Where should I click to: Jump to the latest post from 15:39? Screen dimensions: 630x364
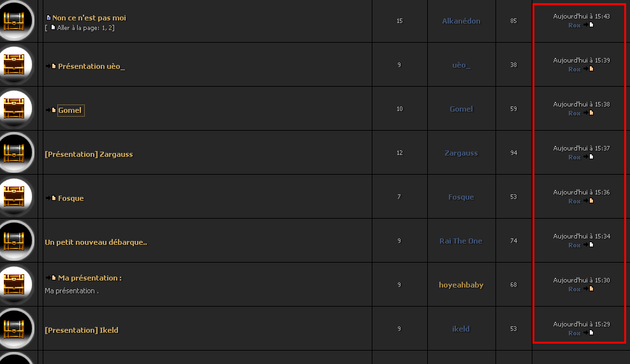pyautogui.click(x=589, y=69)
